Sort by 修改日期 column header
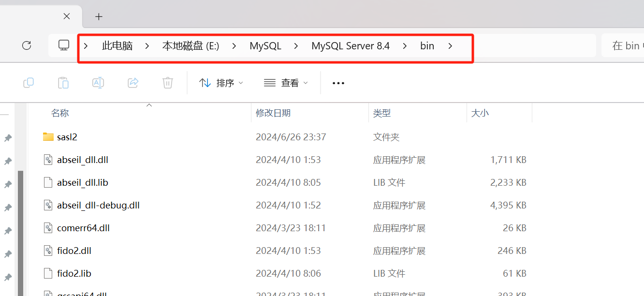 273,113
